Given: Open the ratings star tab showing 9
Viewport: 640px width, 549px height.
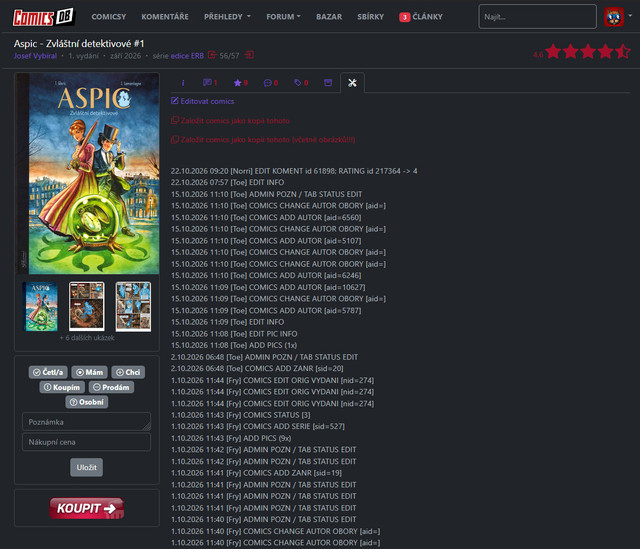Looking at the screenshot, I should coord(240,83).
